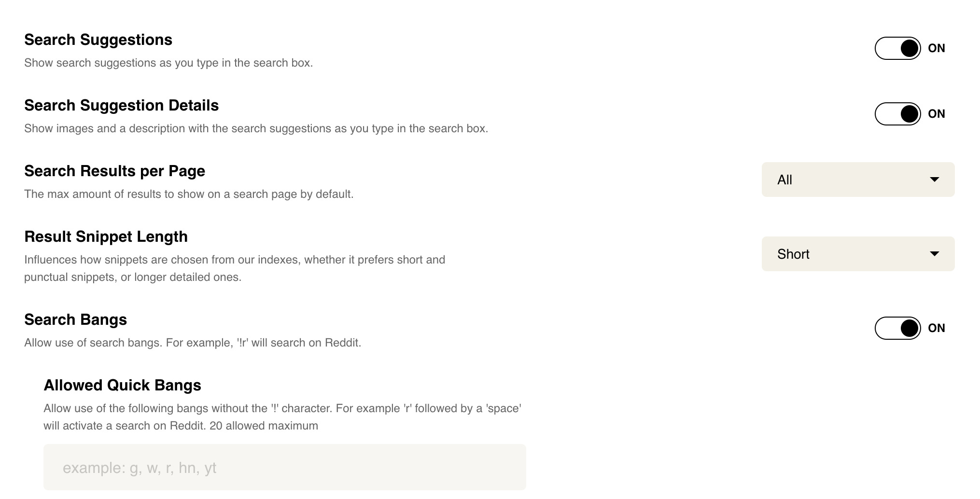The width and height of the screenshot is (980, 499).
Task: Click the Search Suggestions heading
Action: [98, 40]
